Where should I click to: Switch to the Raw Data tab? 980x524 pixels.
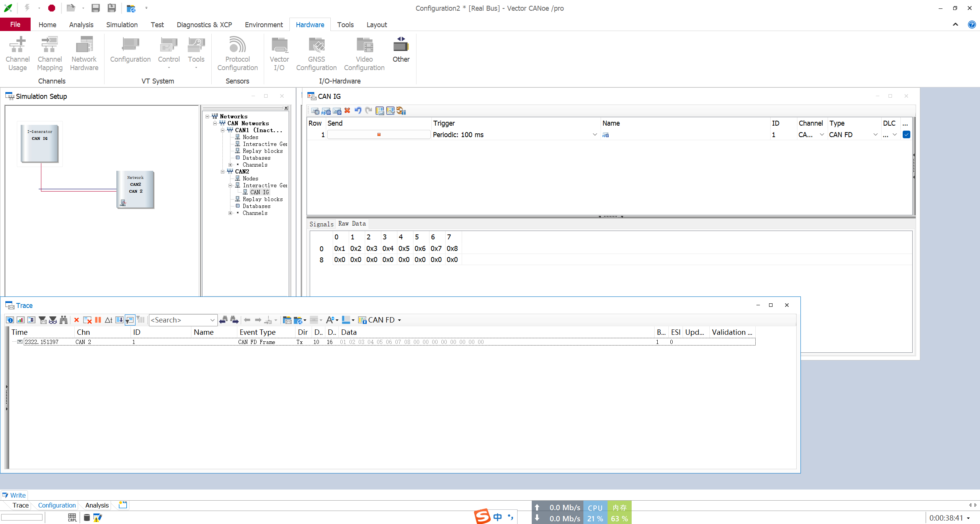coord(352,224)
